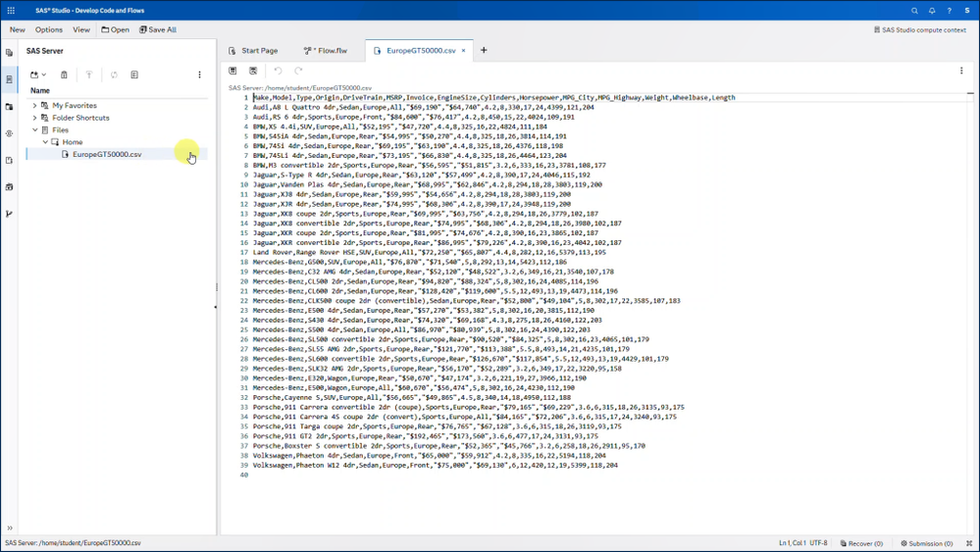Click UTF-8 encoding in status bar
Image resolution: width=980 pixels, height=552 pixels.
click(x=819, y=542)
